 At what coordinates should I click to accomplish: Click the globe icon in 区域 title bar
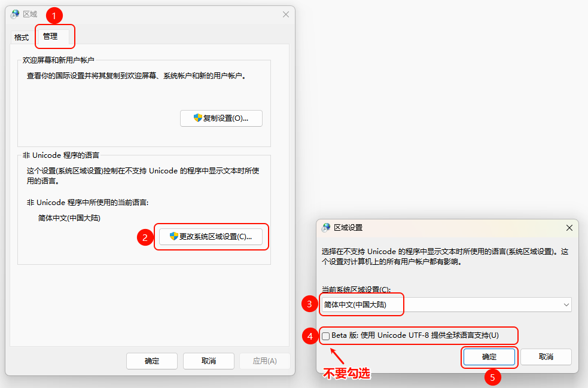tap(15, 14)
